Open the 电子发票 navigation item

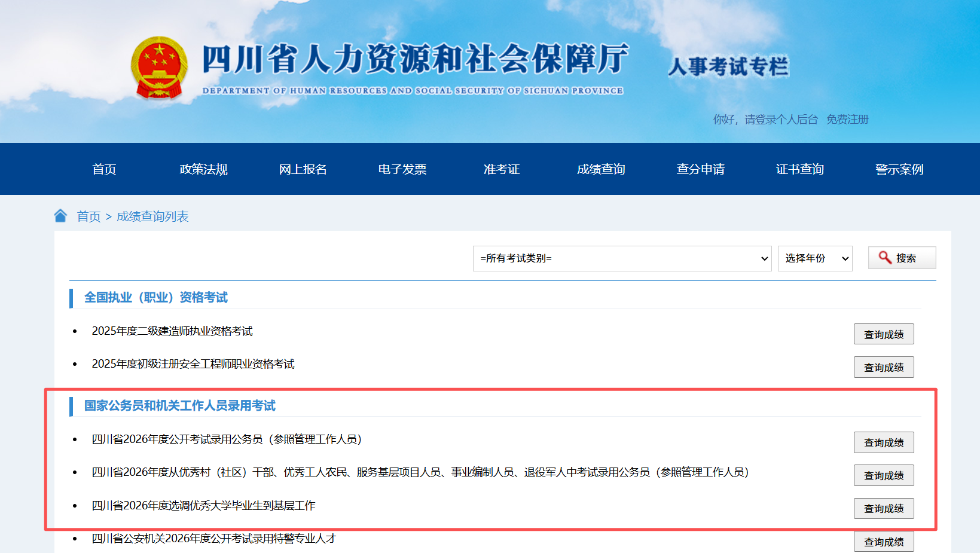click(x=402, y=169)
